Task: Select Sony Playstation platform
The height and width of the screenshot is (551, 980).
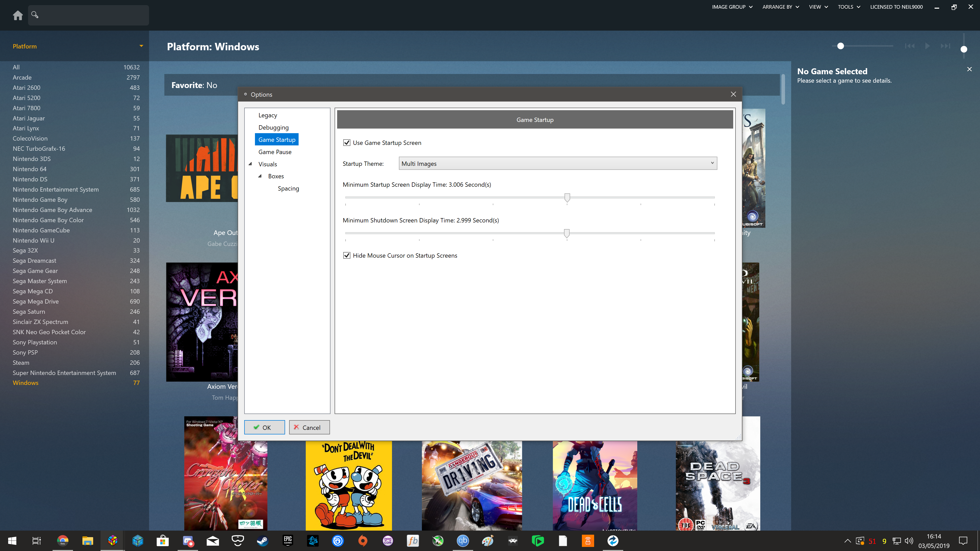Action: click(76, 342)
